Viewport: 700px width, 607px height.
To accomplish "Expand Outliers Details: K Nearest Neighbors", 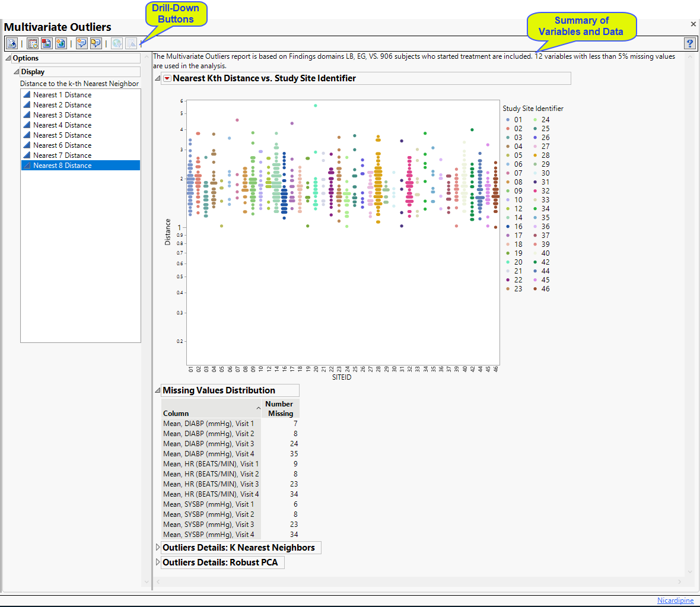I will coord(157,548).
